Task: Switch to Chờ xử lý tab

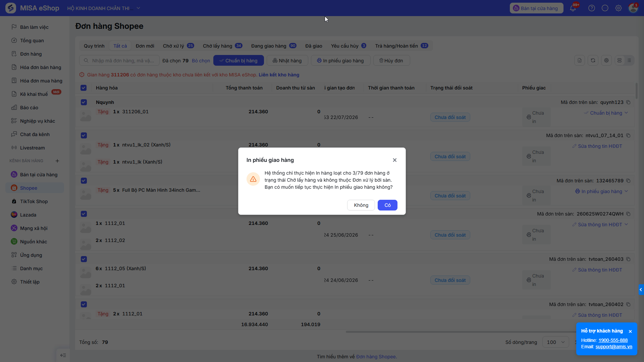Action: pos(178,46)
